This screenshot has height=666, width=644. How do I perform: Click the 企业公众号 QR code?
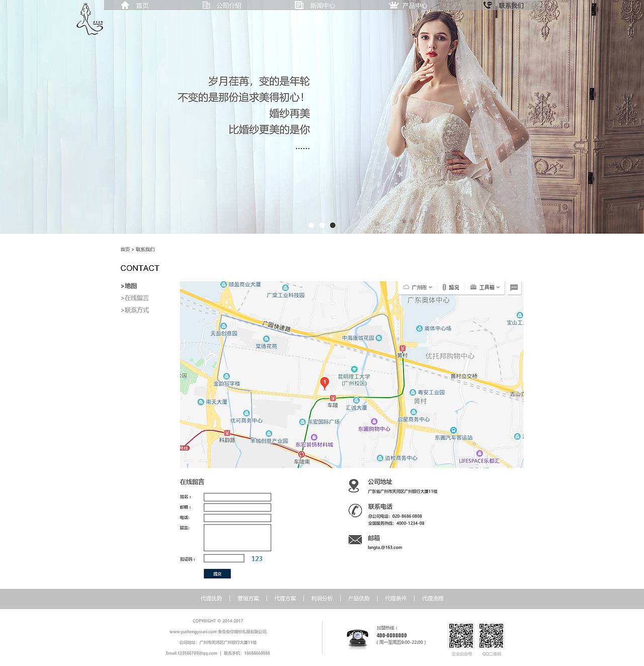[x=461, y=636]
